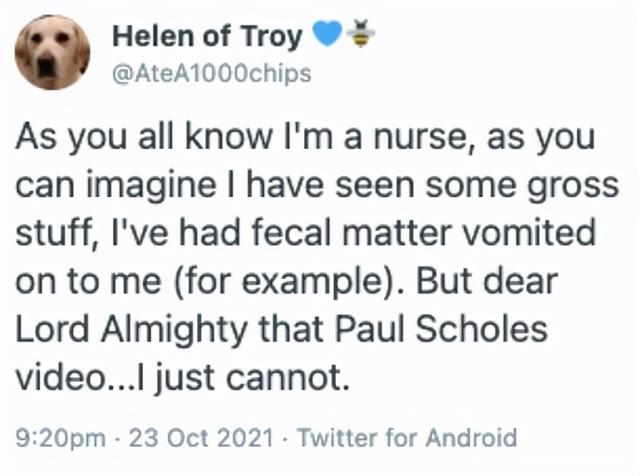This screenshot has height=476, width=640.
Task: Click the word nurse in the tweet
Action: (x=426, y=137)
